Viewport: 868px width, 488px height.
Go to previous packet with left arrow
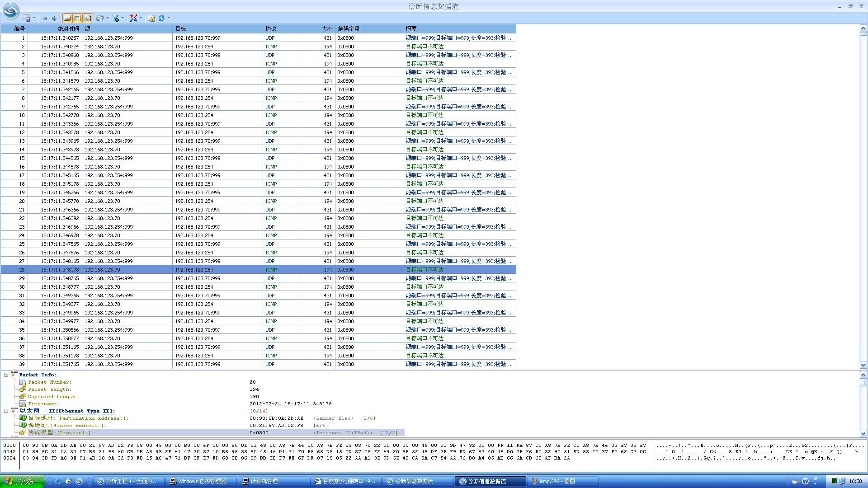pyautogui.click(x=45, y=18)
